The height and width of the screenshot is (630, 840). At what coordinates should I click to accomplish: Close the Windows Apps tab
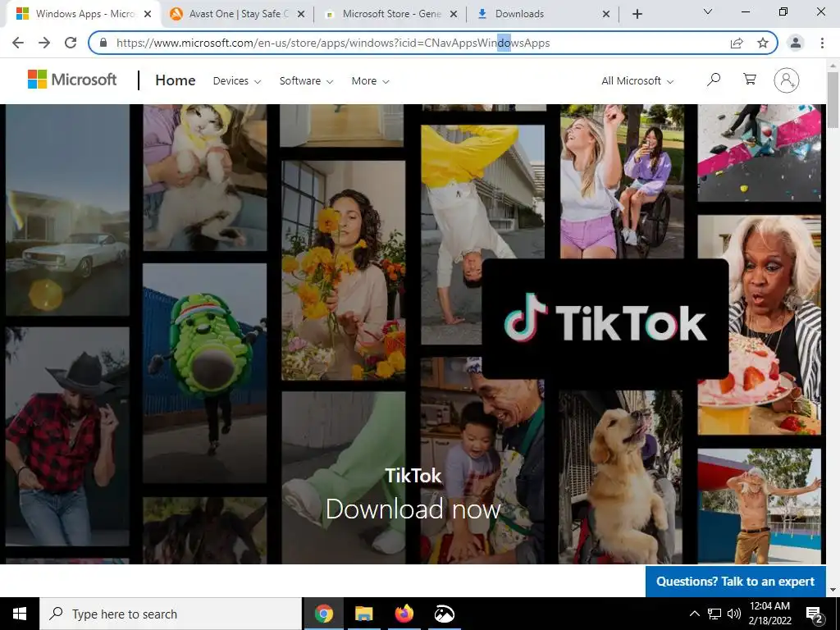click(148, 14)
